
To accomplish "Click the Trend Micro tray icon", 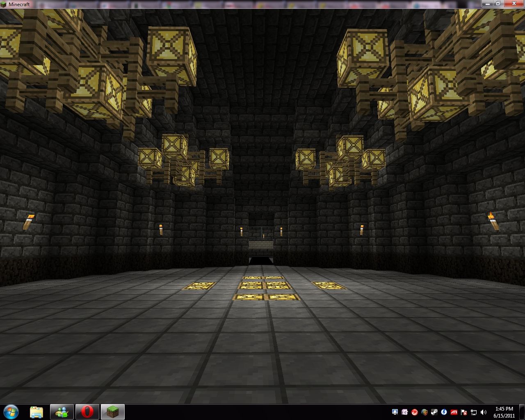I will click(414, 412).
